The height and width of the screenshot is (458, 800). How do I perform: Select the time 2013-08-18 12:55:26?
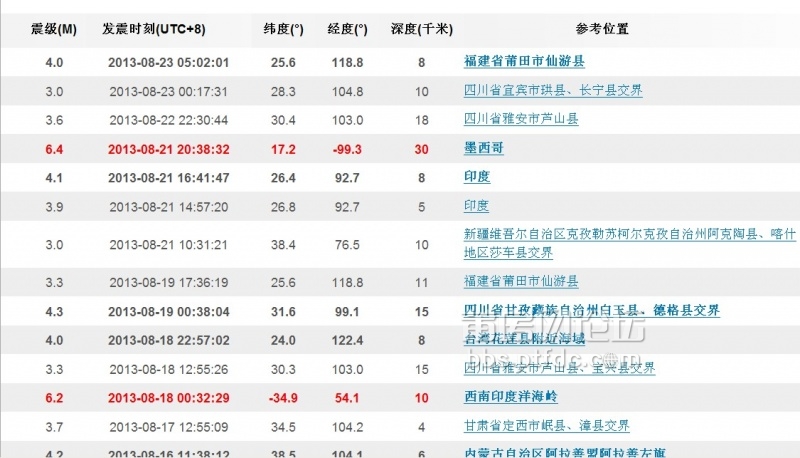coord(168,369)
